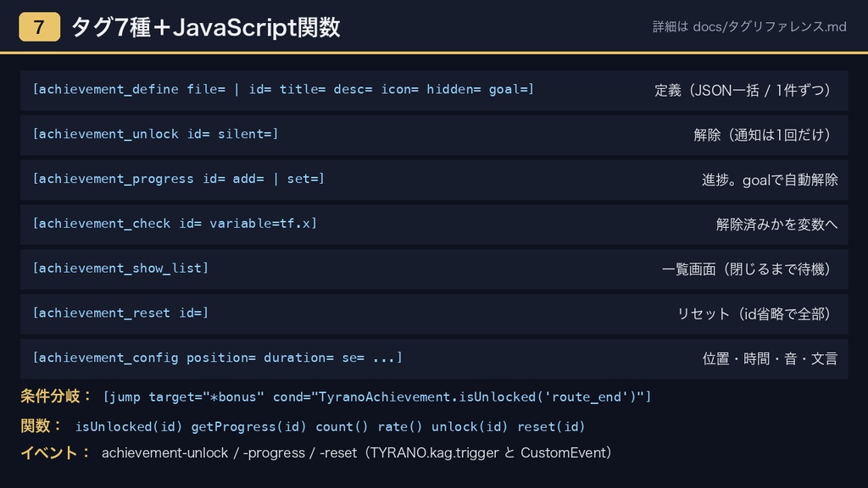This screenshot has width=868, height=488.
Task: Click the "（TYRANO.kag.trigger と CustomEvent）" text
Action: coord(489,453)
